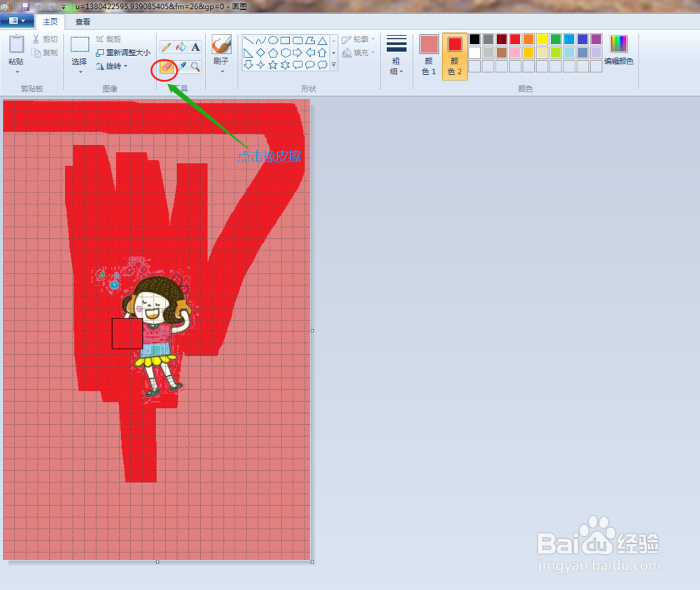This screenshot has width=700, height=590.
Task: Click the canvas bottom-right corner resize handle
Action: tap(312, 562)
